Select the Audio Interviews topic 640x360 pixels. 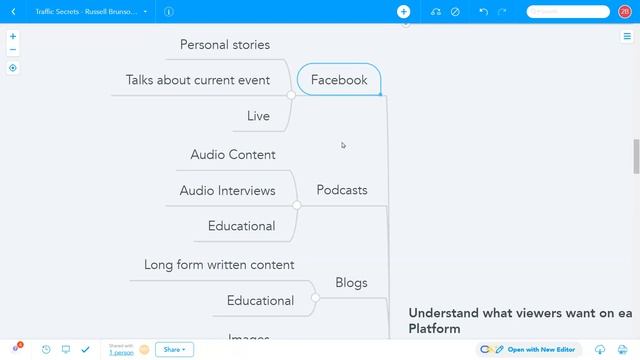click(x=227, y=191)
